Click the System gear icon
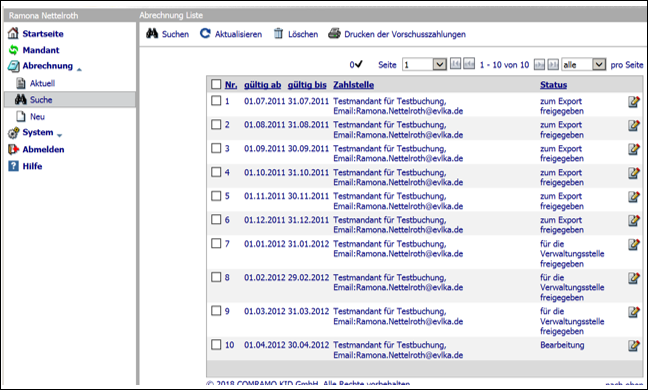This screenshot has height=390, width=648. click(x=13, y=133)
